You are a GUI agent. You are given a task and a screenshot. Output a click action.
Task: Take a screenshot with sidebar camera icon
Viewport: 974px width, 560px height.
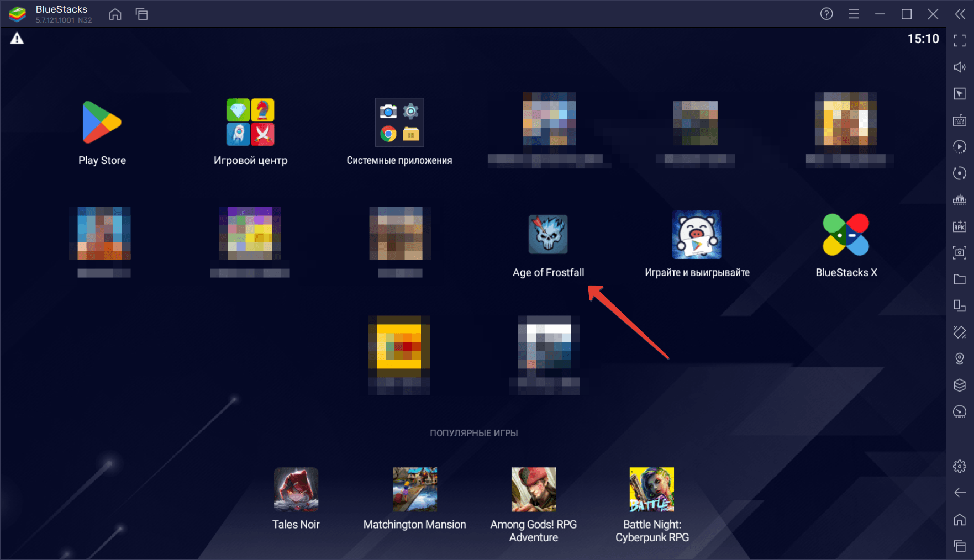point(960,253)
